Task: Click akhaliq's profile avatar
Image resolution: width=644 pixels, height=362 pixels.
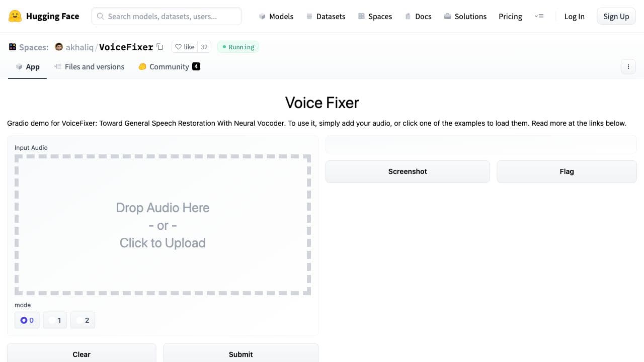Action: pos(59,47)
